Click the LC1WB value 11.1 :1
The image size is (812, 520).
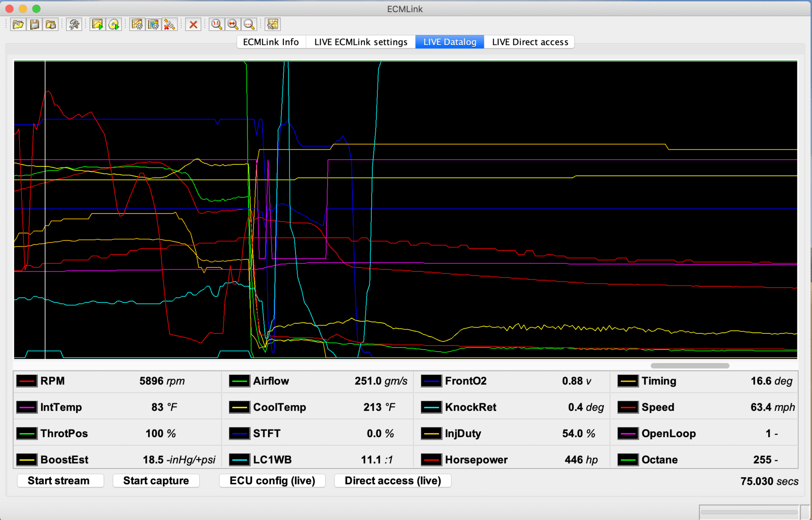click(377, 460)
